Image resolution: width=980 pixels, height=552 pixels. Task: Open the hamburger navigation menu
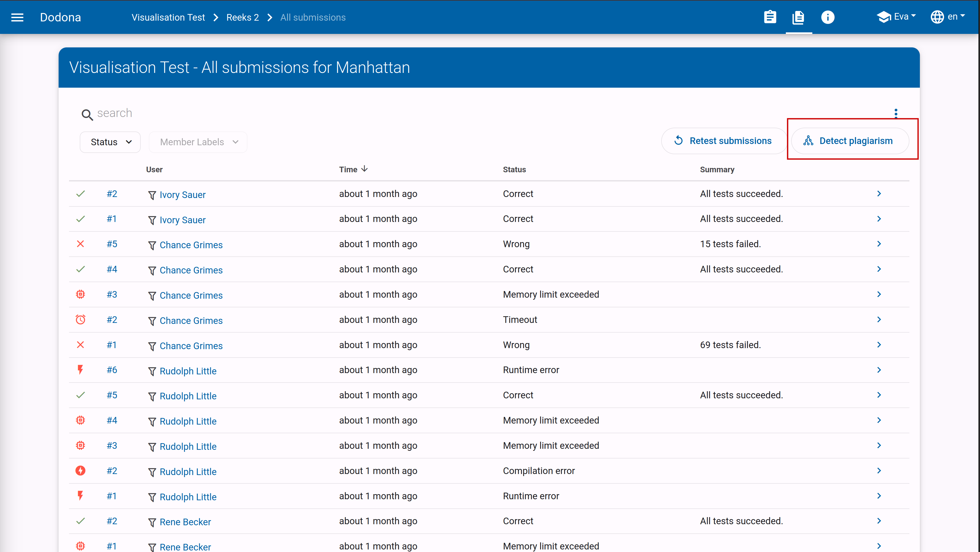pyautogui.click(x=17, y=17)
